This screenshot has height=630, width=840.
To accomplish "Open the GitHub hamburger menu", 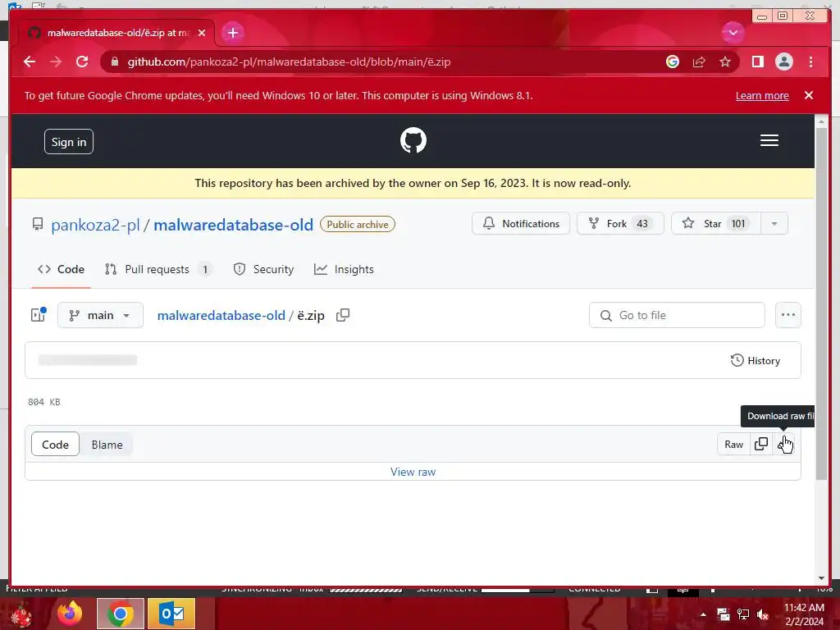I will (x=769, y=140).
